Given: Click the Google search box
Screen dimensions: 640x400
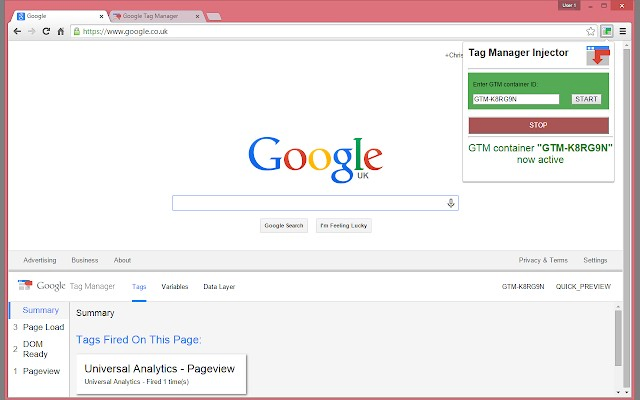Looking at the screenshot, I should point(315,203).
